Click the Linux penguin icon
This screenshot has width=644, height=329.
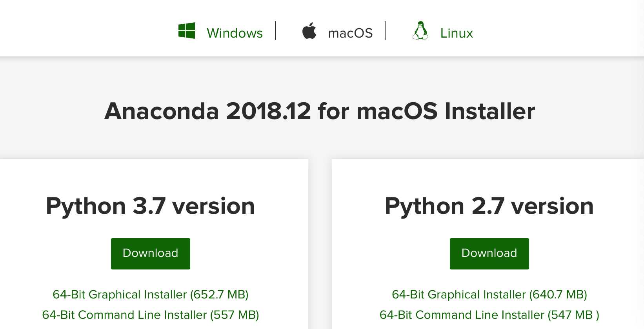[420, 31]
